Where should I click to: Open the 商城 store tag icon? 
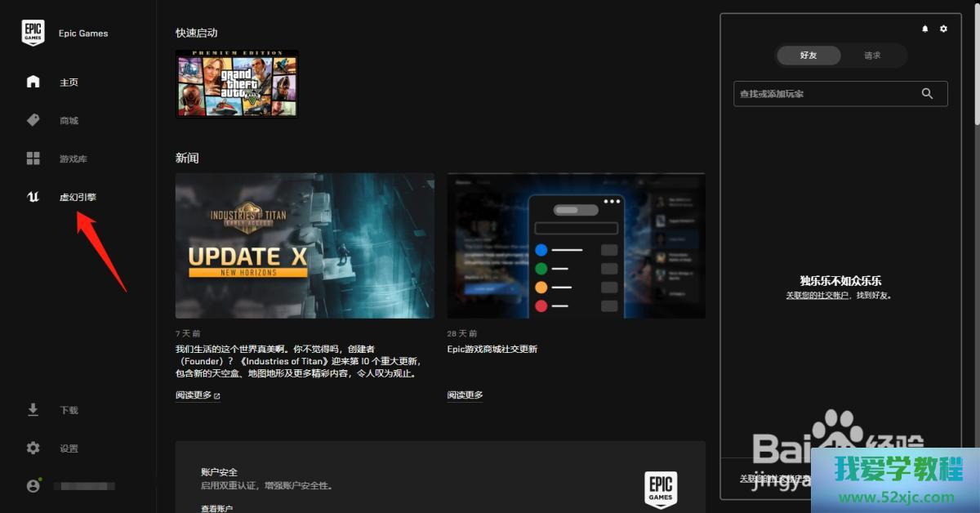point(33,120)
